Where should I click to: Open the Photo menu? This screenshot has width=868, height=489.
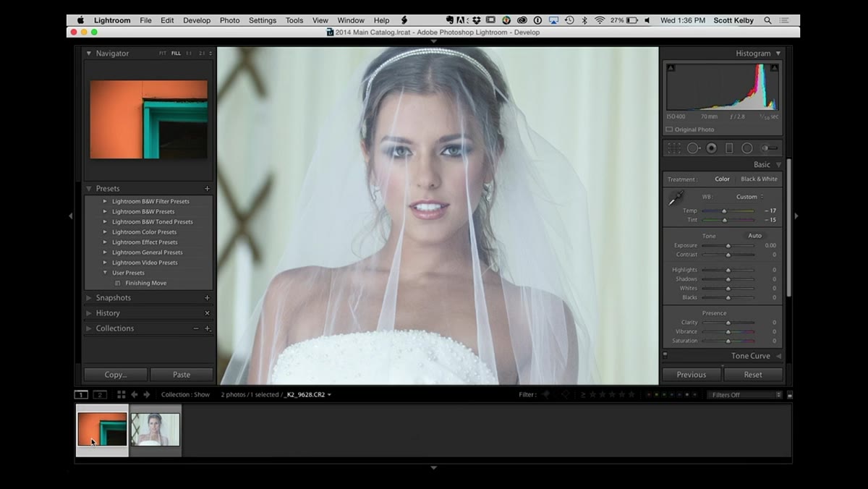(229, 20)
